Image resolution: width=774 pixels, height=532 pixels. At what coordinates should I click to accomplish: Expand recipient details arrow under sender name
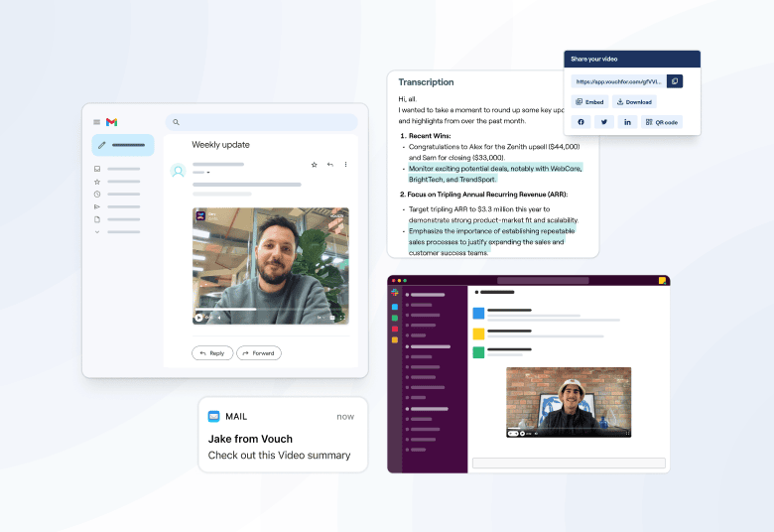[208, 173]
